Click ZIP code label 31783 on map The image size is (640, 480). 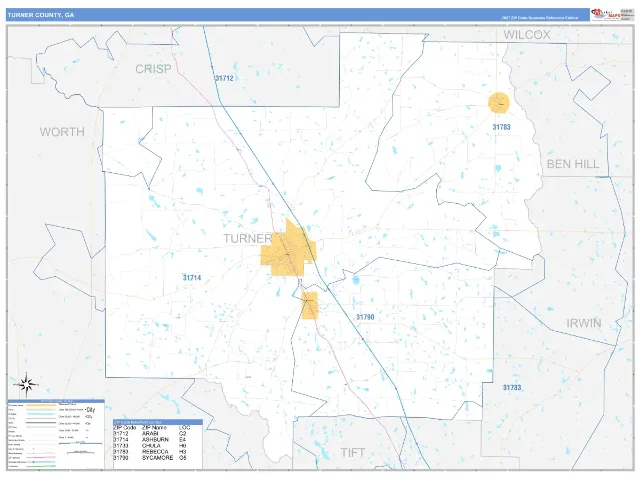click(x=501, y=127)
